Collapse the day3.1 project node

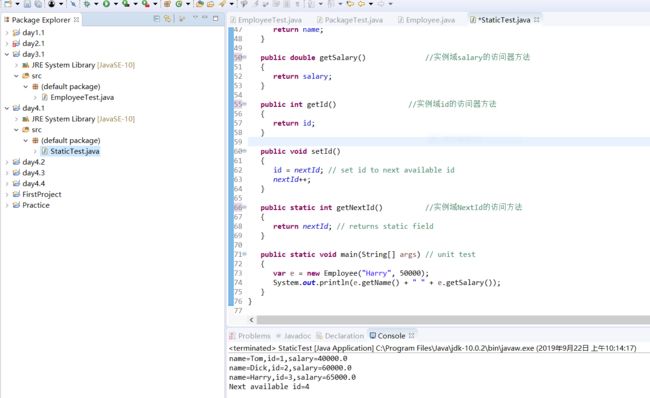tap(7, 54)
